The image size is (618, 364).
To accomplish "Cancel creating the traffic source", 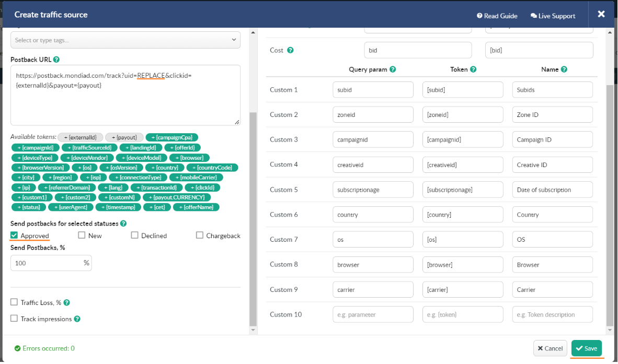I will click(x=550, y=348).
